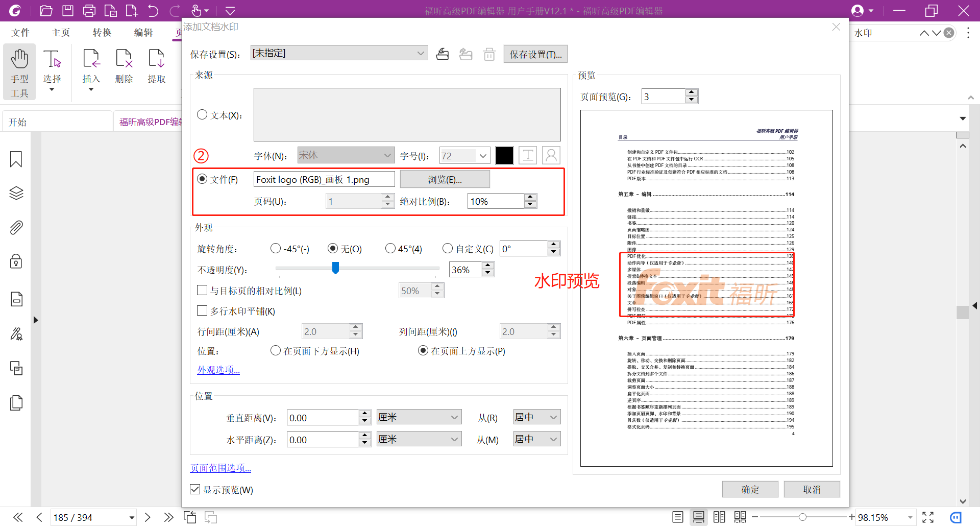Choose -45° rotation radio option

(276, 249)
